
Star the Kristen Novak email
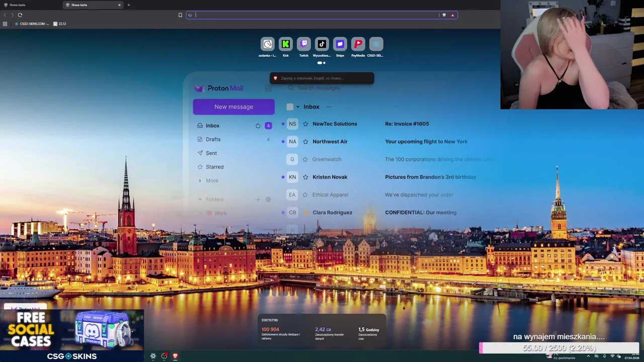(305, 177)
